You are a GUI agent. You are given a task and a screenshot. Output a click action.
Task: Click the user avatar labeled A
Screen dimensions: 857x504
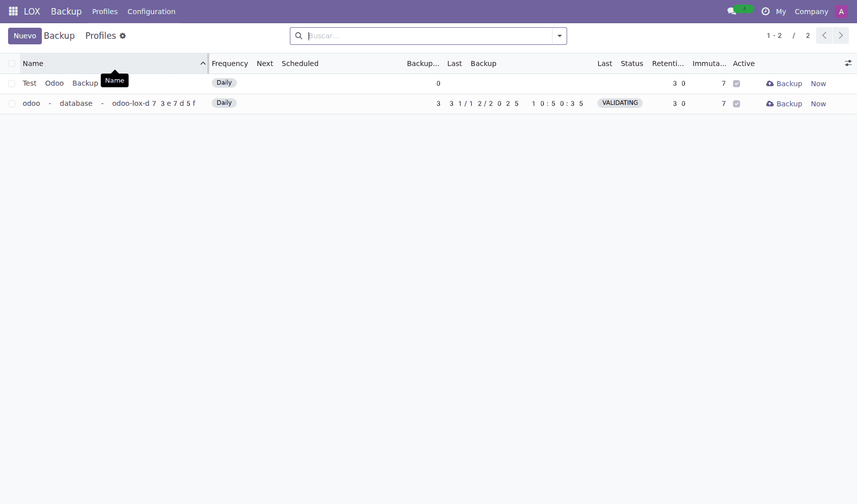841,11
